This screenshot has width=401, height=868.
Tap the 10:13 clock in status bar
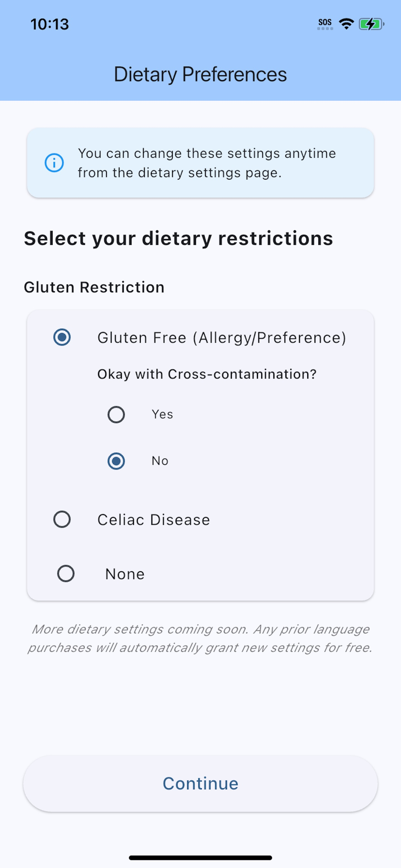(x=50, y=24)
